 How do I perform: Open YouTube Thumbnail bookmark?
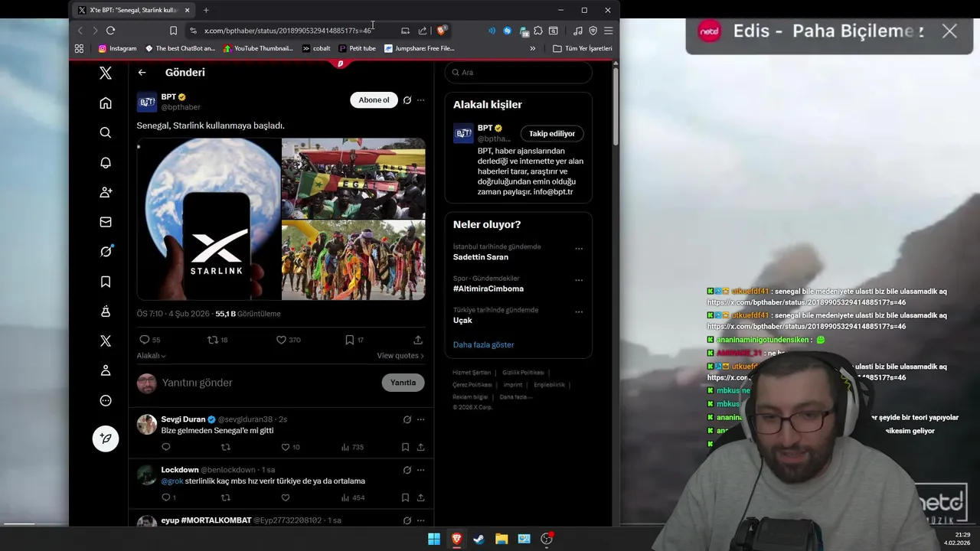coord(258,48)
